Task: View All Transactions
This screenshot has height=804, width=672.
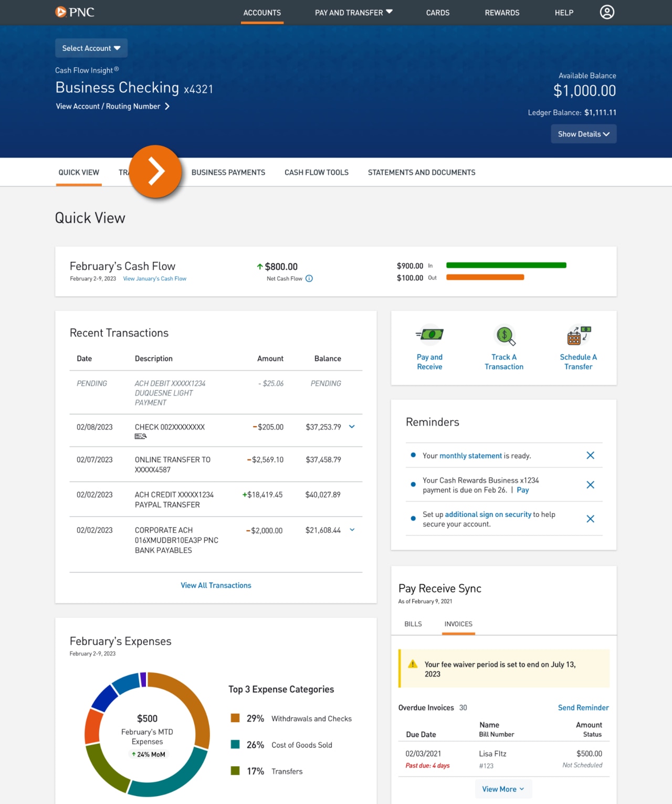Action: point(215,585)
